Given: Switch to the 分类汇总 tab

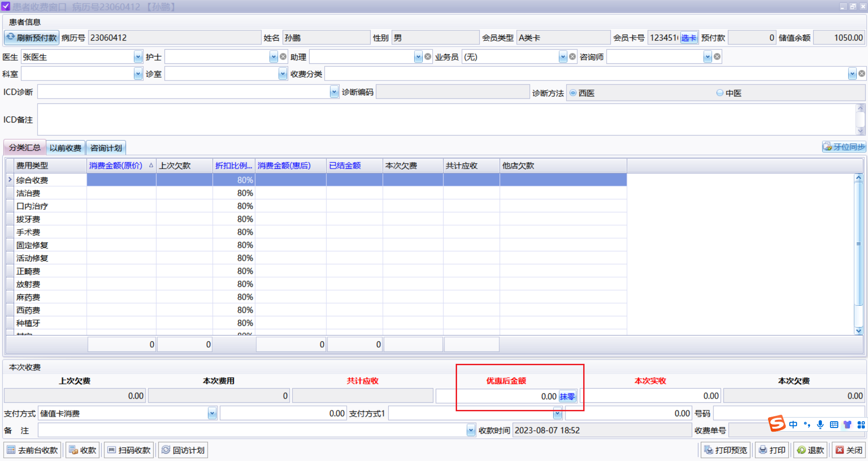Looking at the screenshot, I should [25, 147].
